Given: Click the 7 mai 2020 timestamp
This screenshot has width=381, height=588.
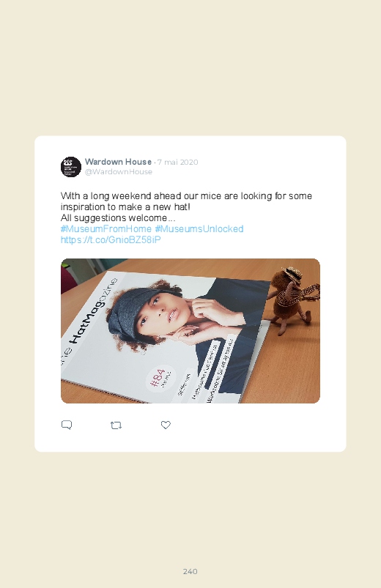Looking at the screenshot, I should click(177, 162).
